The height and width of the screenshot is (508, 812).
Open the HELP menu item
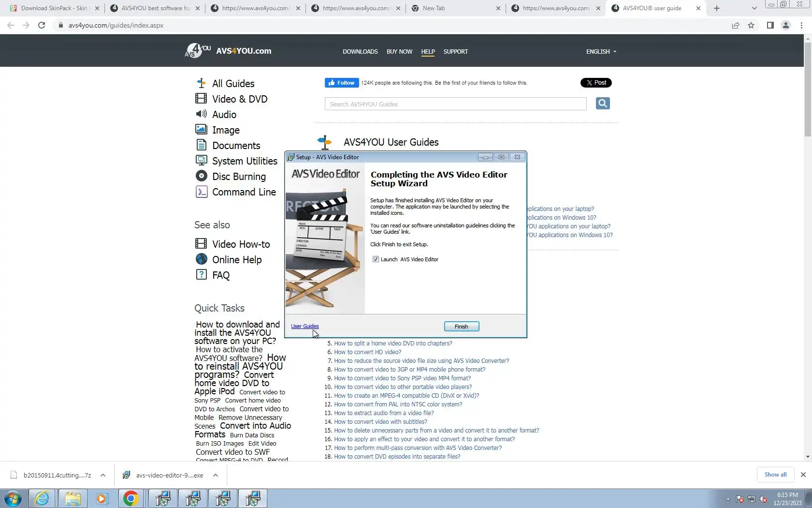[x=428, y=51]
